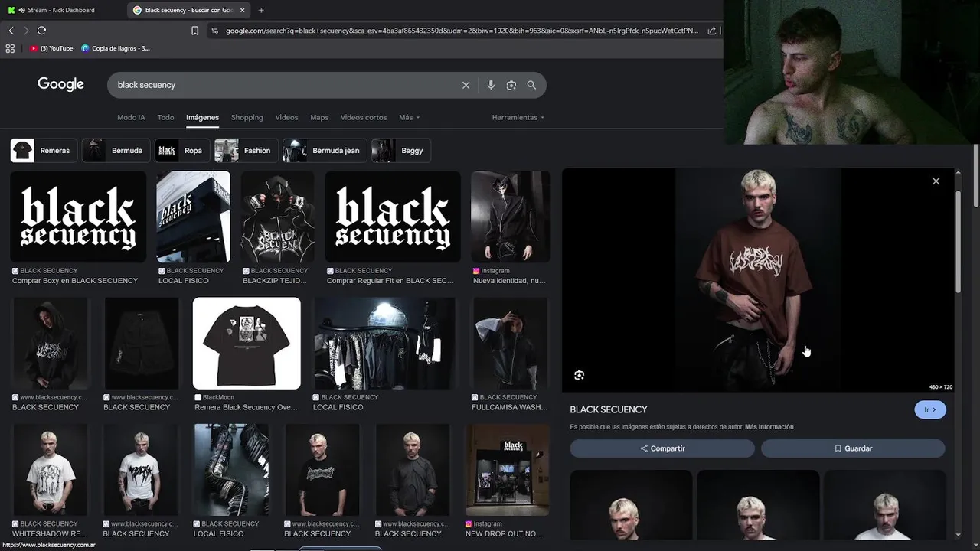Viewport: 980px width, 551px height.
Task: Reload the page with the refresh icon
Action: pos(41,31)
